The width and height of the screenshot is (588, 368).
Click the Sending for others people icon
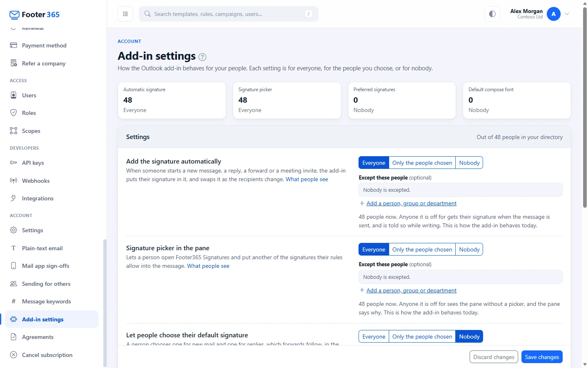[x=13, y=284]
